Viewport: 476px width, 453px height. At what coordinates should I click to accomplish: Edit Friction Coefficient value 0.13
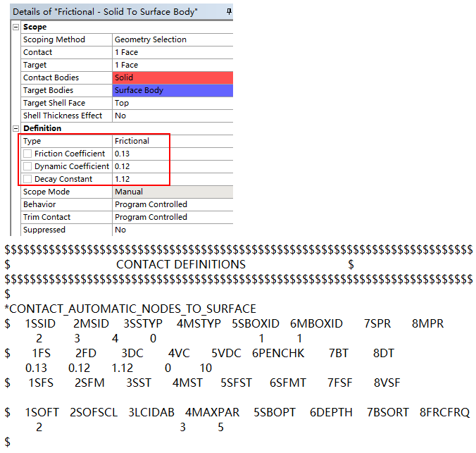[x=173, y=154]
